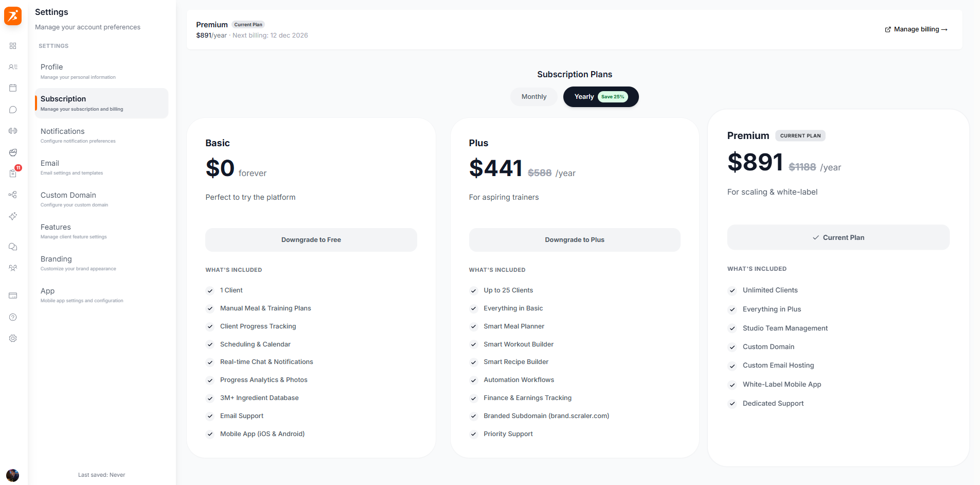Viewport: 980px width, 485px height.
Task: Open the AI sparkles icon in sidebar
Action: pos(13,216)
